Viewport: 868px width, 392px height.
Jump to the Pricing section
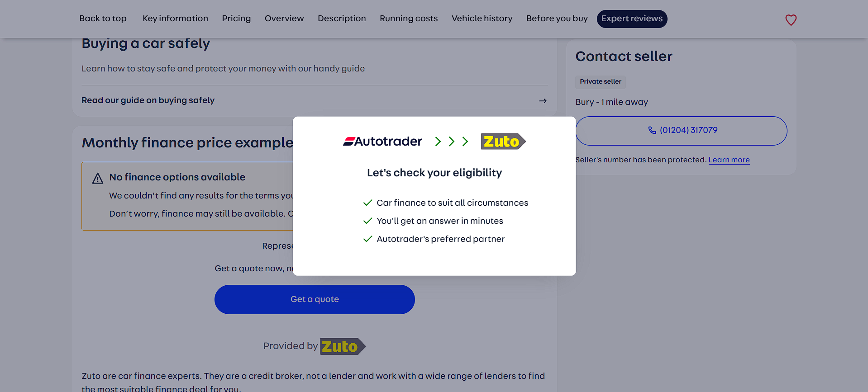[236, 19]
